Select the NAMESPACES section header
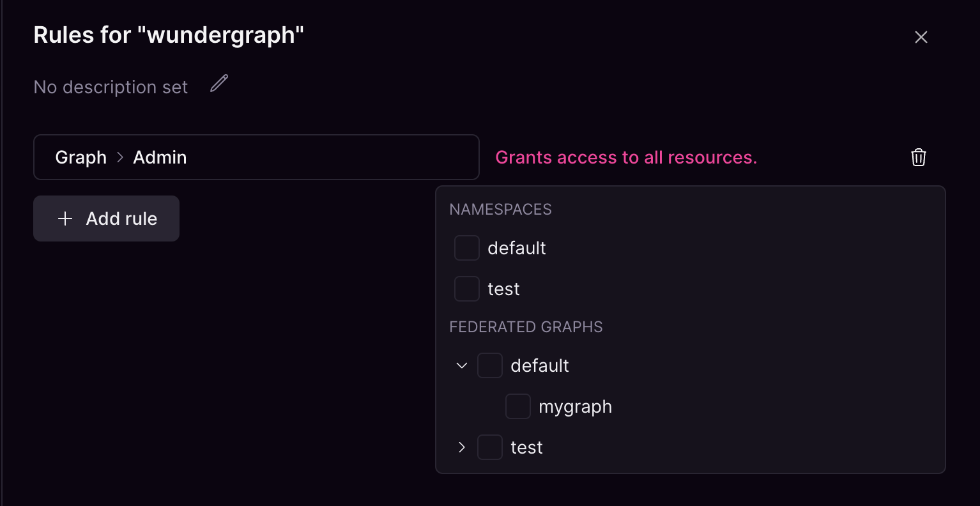The width and height of the screenshot is (980, 506). click(500, 209)
